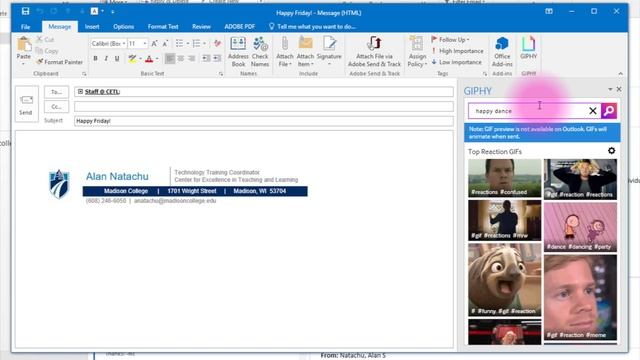Image resolution: width=640 pixels, height=360 pixels.
Task: Open the text highlight color dropdown
Action: 140,59
